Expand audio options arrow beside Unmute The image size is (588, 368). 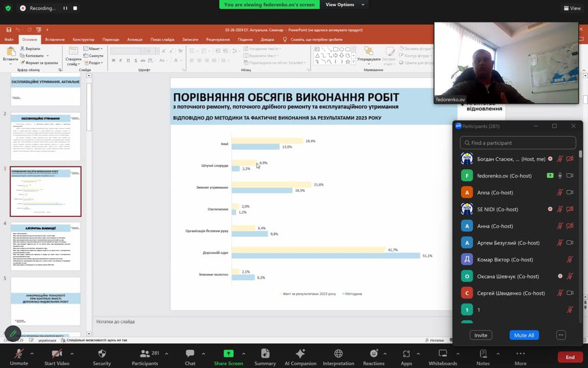(32, 353)
